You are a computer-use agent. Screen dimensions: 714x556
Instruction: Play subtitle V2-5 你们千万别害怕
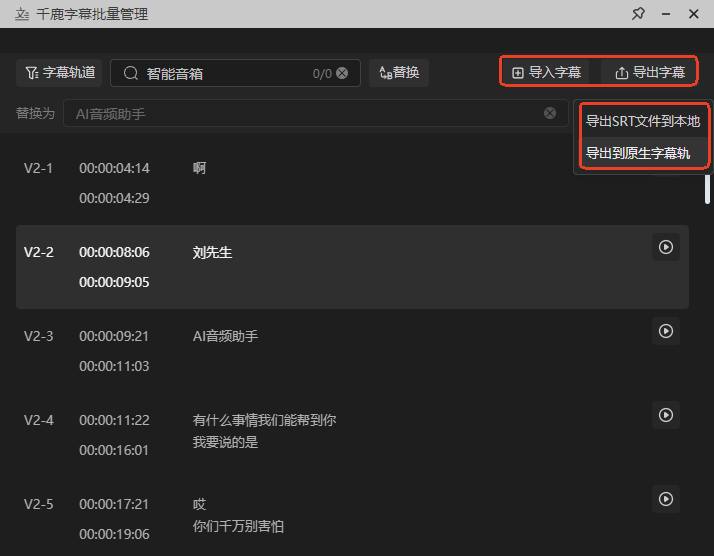click(666, 499)
